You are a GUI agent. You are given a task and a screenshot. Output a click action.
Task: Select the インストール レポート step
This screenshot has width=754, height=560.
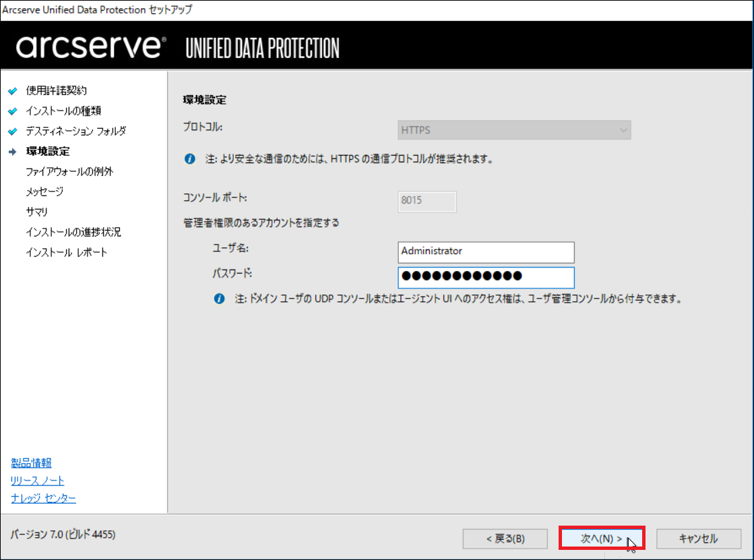click(x=66, y=252)
